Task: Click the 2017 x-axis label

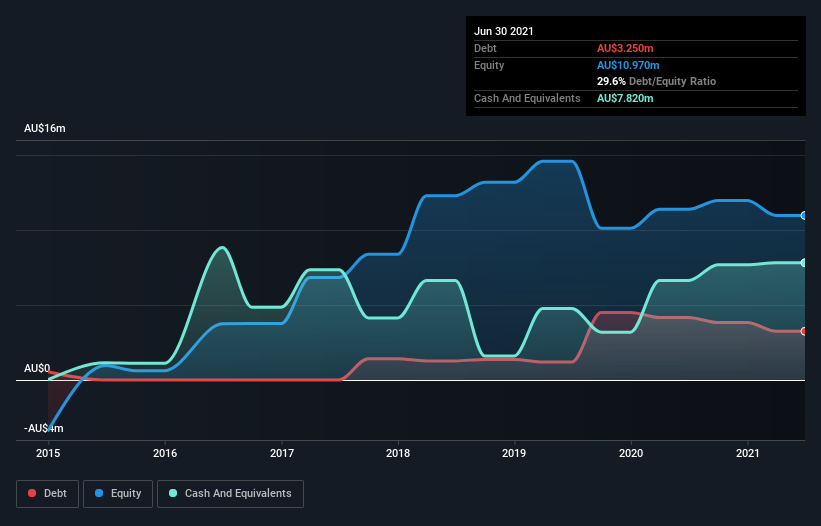Action: (282, 453)
